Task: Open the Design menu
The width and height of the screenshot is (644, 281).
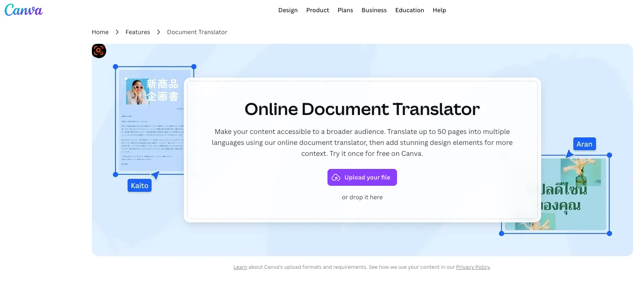Action: pos(288,10)
